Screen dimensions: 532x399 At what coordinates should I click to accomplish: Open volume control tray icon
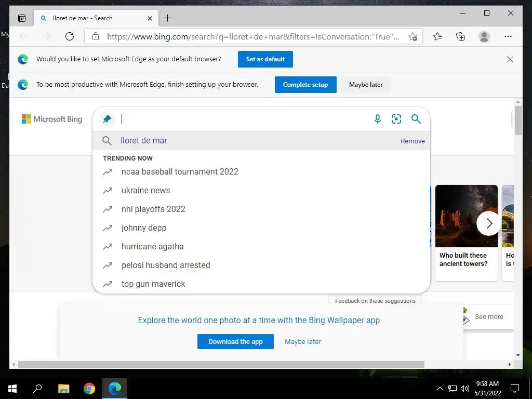(x=465, y=389)
